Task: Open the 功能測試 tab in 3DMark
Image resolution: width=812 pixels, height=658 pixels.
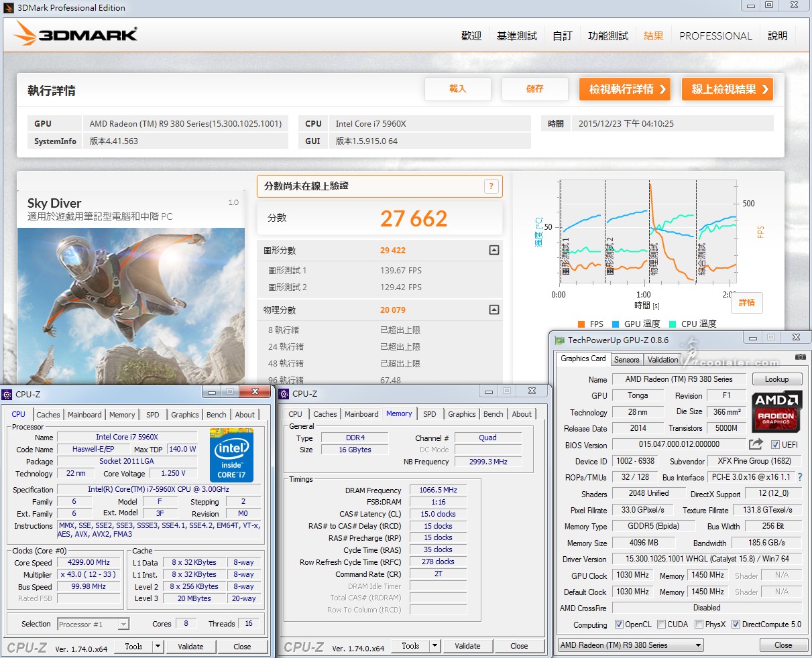Action: click(608, 36)
